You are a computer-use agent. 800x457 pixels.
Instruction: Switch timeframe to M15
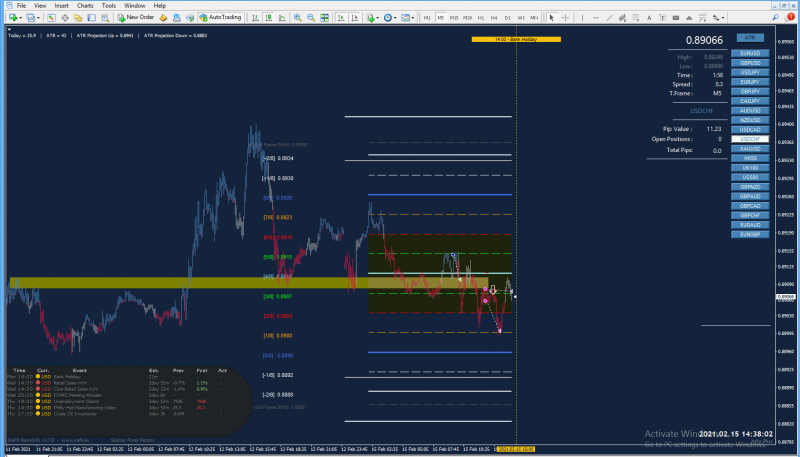pos(454,17)
